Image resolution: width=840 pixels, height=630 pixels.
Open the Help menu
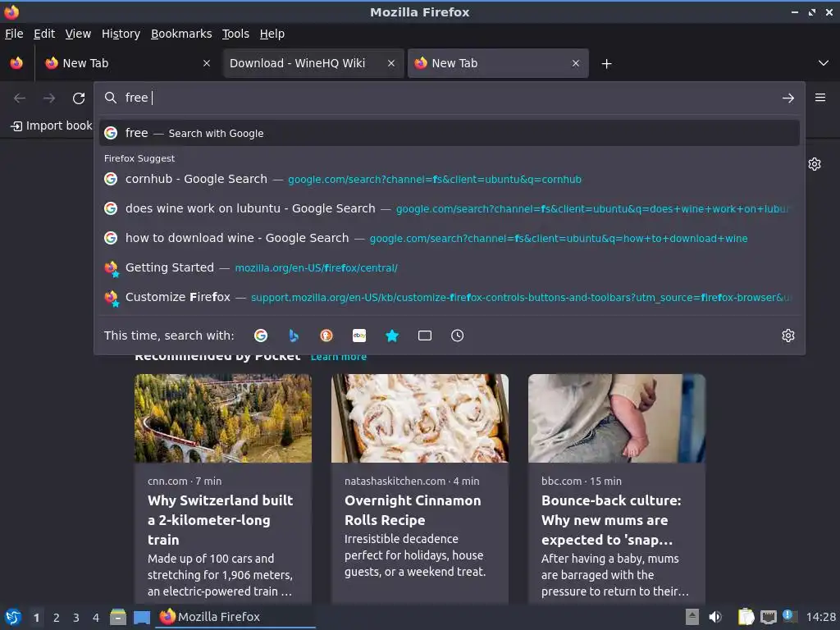coord(272,34)
